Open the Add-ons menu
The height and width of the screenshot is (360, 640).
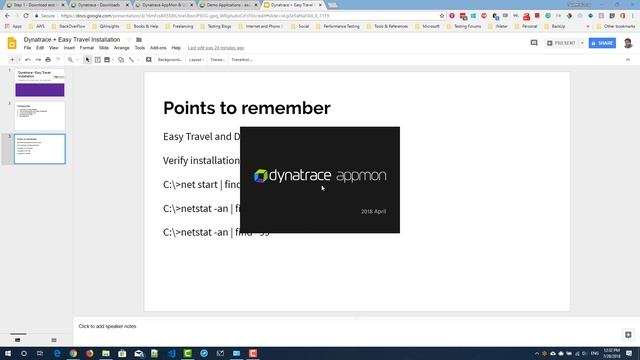pos(158,48)
